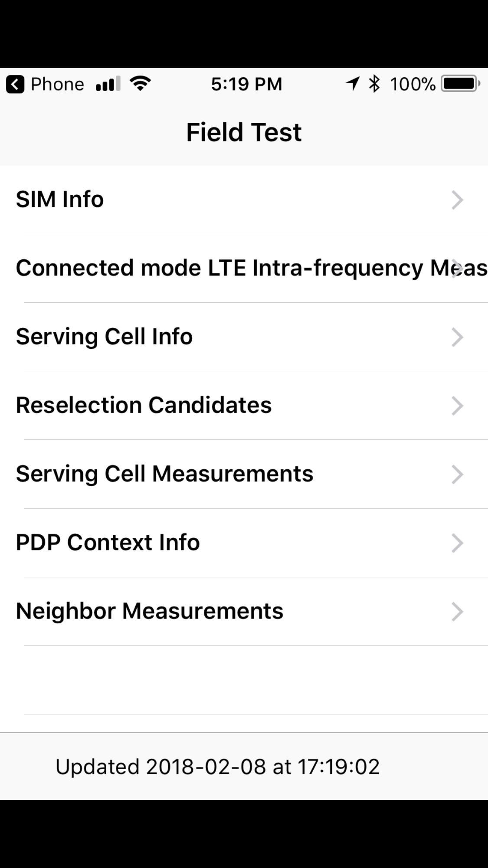Expand the SIM Info chevron

(x=457, y=200)
